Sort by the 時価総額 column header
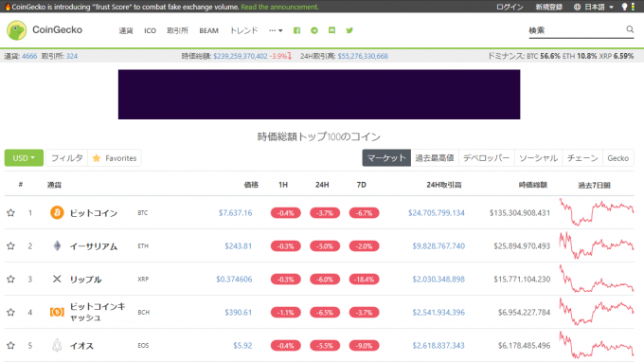Screen dimensions: 644x362 point(532,185)
